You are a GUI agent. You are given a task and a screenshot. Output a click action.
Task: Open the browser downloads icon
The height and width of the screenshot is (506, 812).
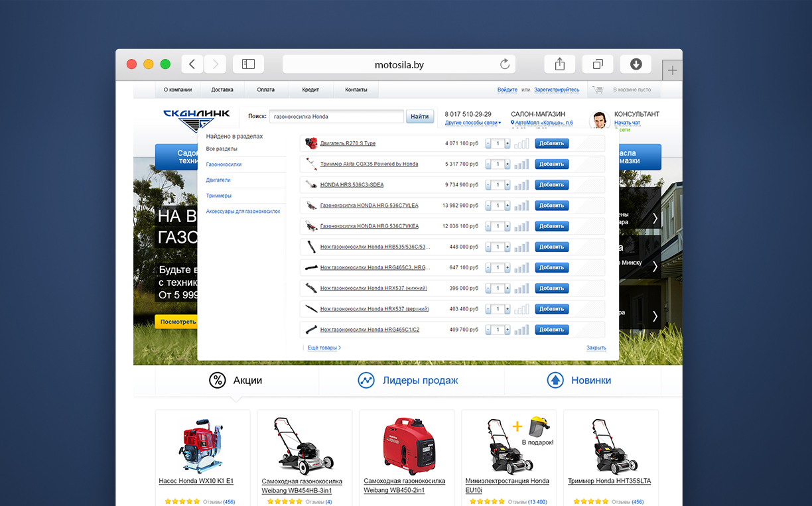tap(636, 64)
